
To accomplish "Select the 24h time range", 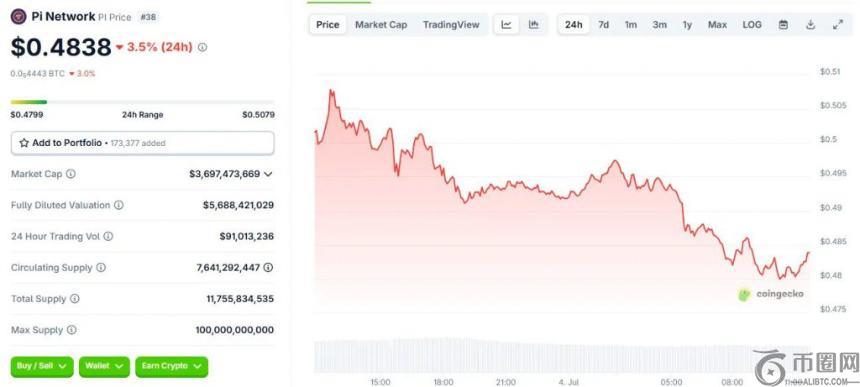I will point(574,25).
